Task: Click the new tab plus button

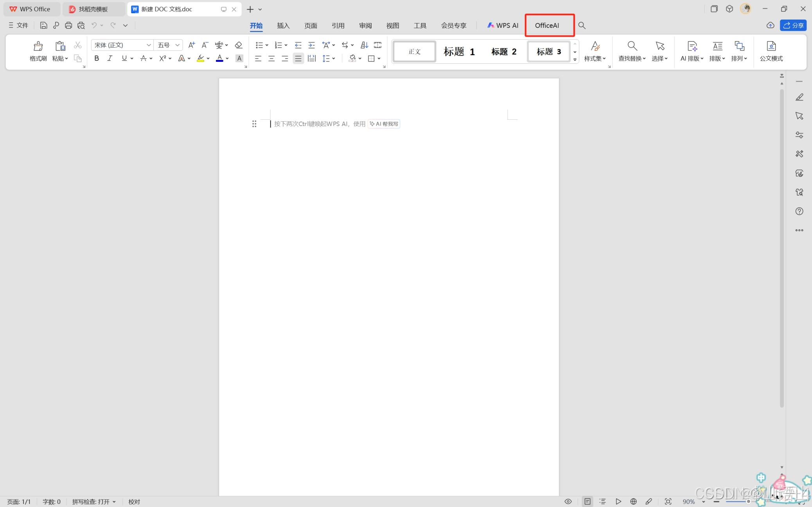Action: [250, 9]
